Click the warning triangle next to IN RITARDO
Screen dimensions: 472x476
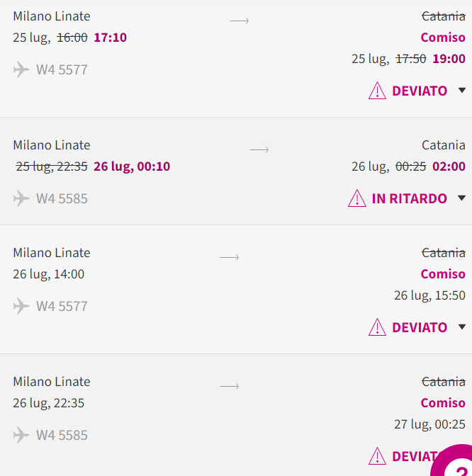pos(357,198)
